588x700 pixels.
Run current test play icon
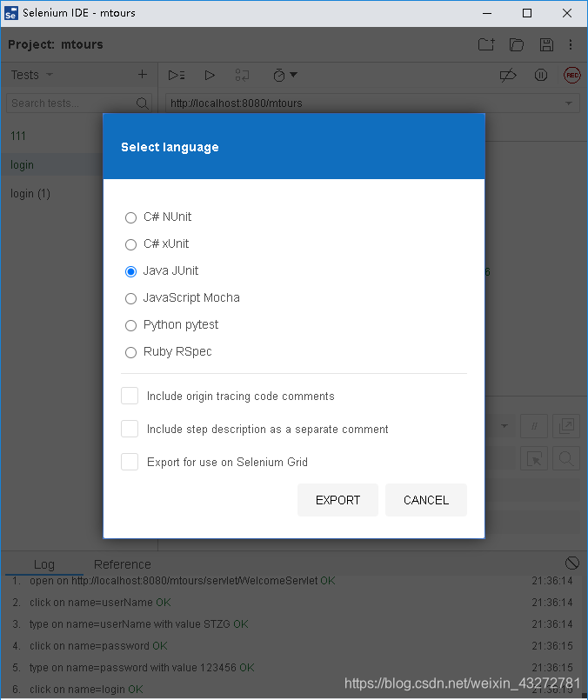coord(210,75)
